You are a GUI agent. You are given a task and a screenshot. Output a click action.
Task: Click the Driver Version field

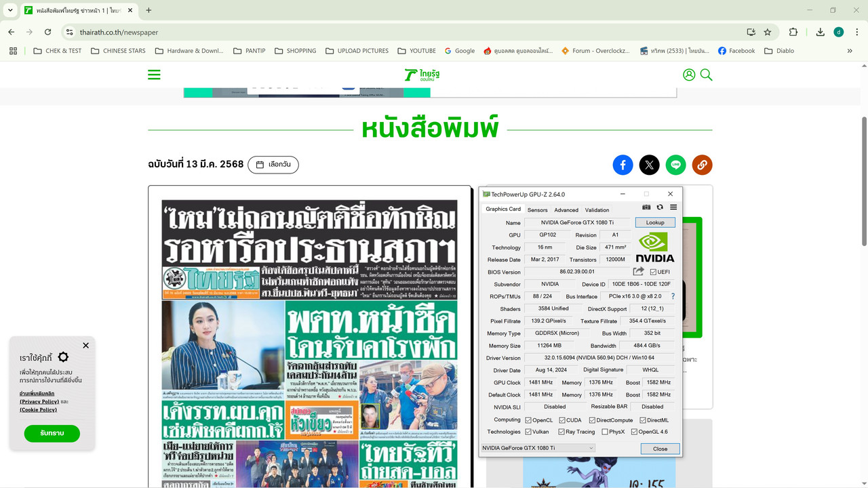pyautogui.click(x=599, y=358)
